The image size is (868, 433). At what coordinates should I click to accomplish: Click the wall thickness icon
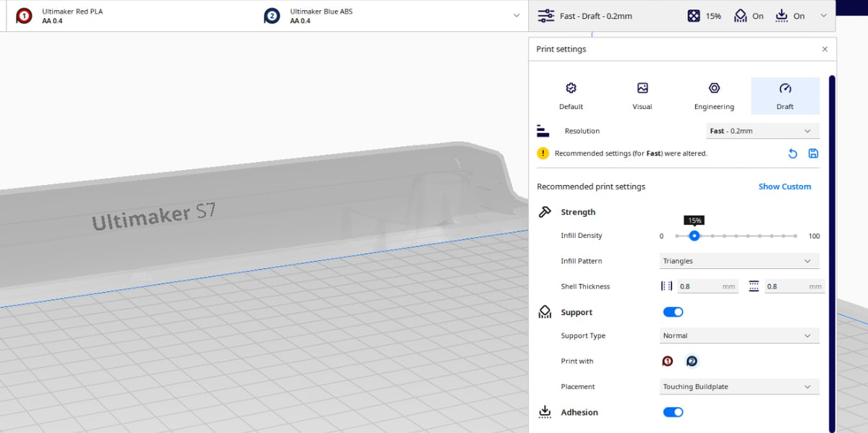[666, 286]
